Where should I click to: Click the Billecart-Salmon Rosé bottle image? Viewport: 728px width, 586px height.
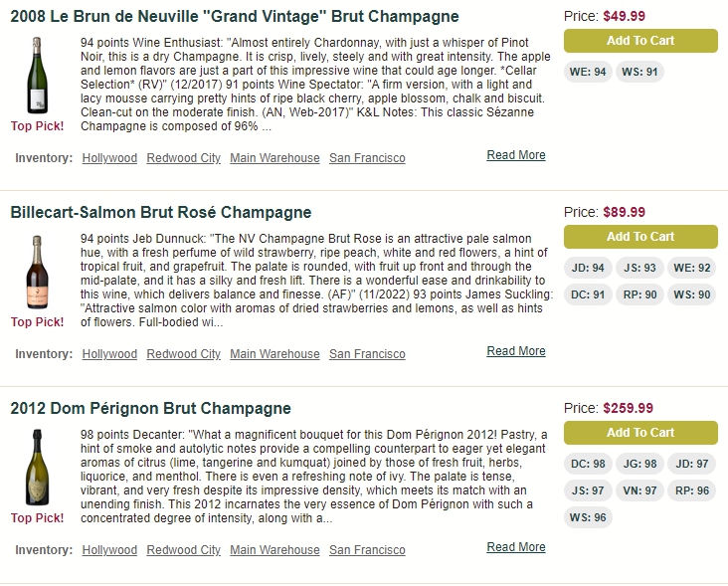(x=37, y=272)
